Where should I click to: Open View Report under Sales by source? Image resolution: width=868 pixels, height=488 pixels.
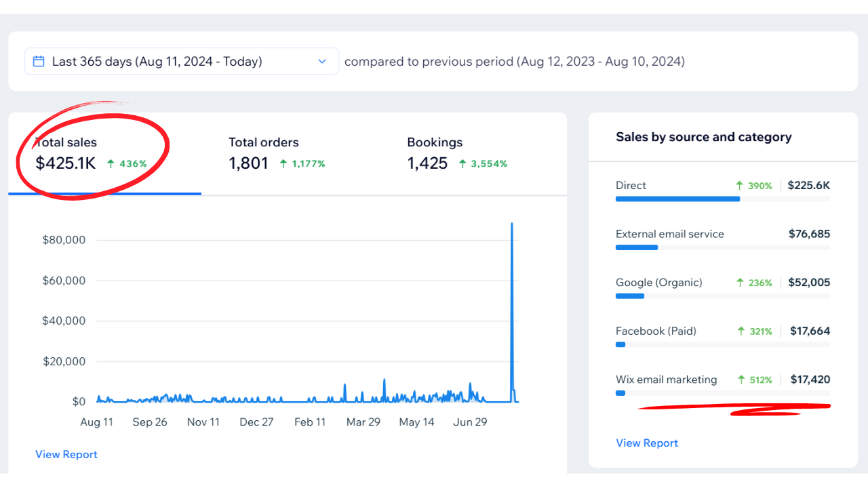pyautogui.click(x=647, y=443)
